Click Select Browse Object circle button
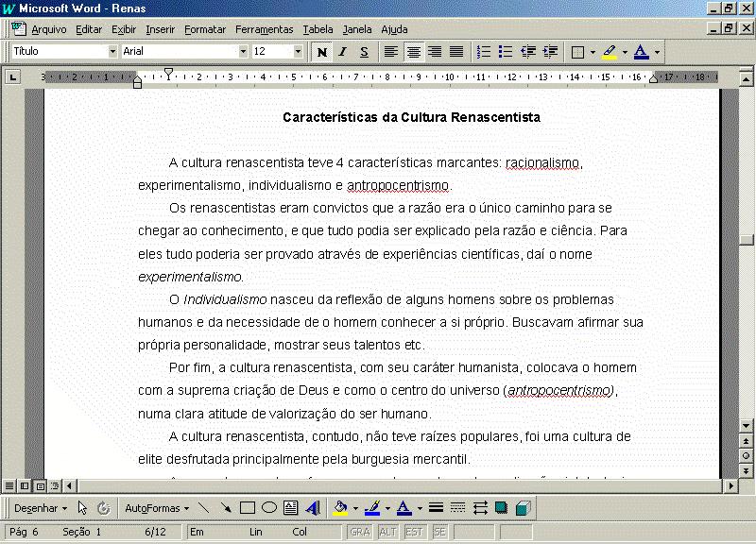Image resolution: width=756 pixels, height=544 pixels. point(746,456)
